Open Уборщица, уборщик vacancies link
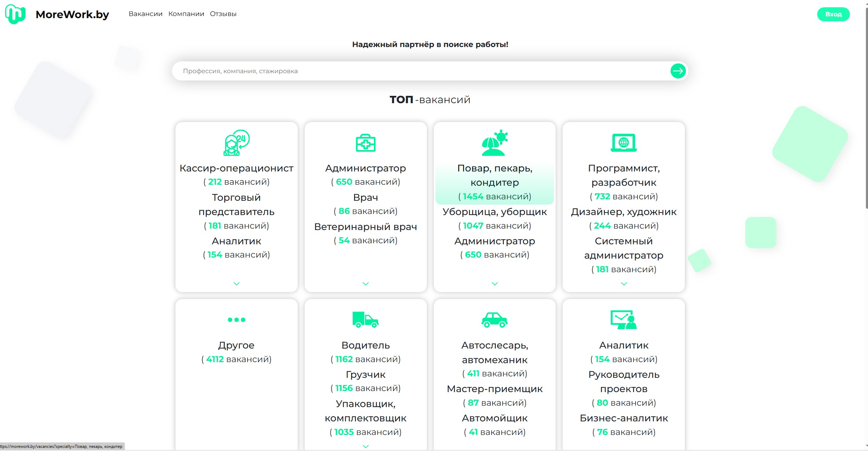The height and width of the screenshot is (451, 868). (x=495, y=212)
